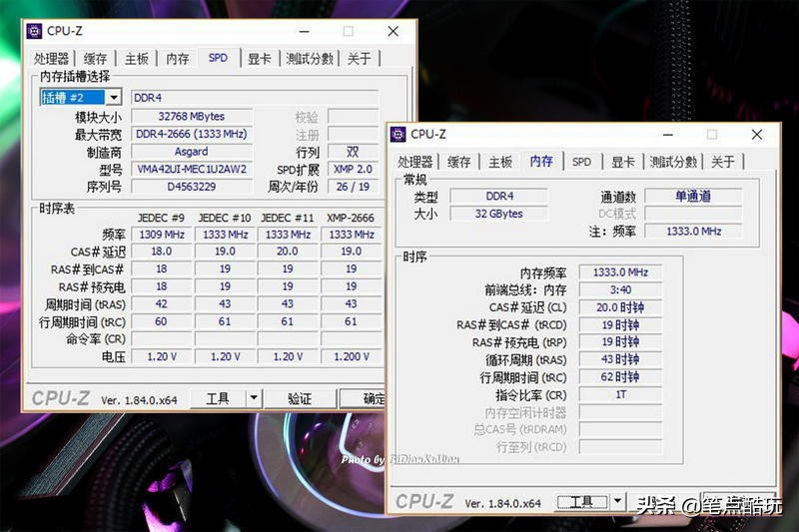Image resolution: width=799 pixels, height=532 pixels.
Task: Click the 1309 MHz frequency cell under JEDEC #9
Action: tap(162, 235)
